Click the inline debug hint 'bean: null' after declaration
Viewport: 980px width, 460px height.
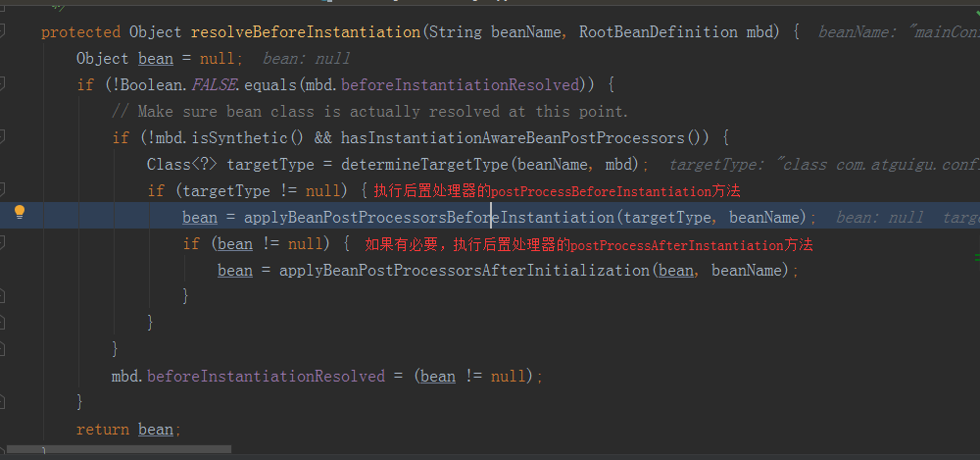tap(307, 59)
